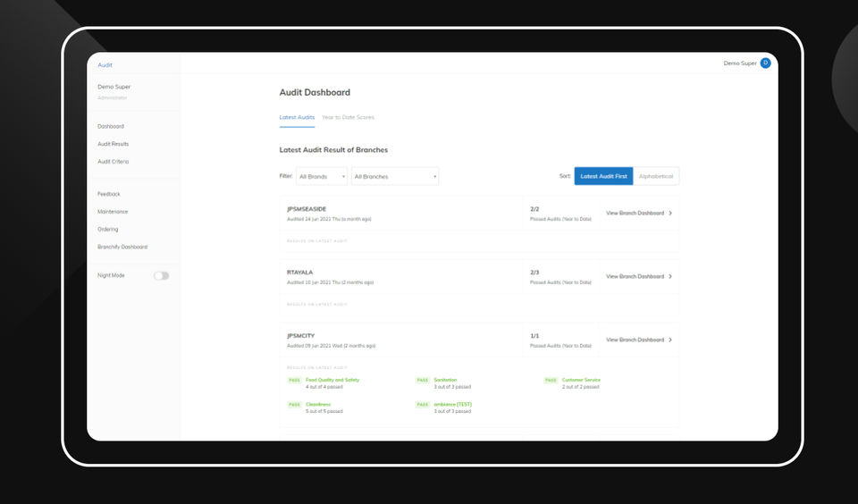
Task: Open the Sanitation audit result
Action: [445, 380]
